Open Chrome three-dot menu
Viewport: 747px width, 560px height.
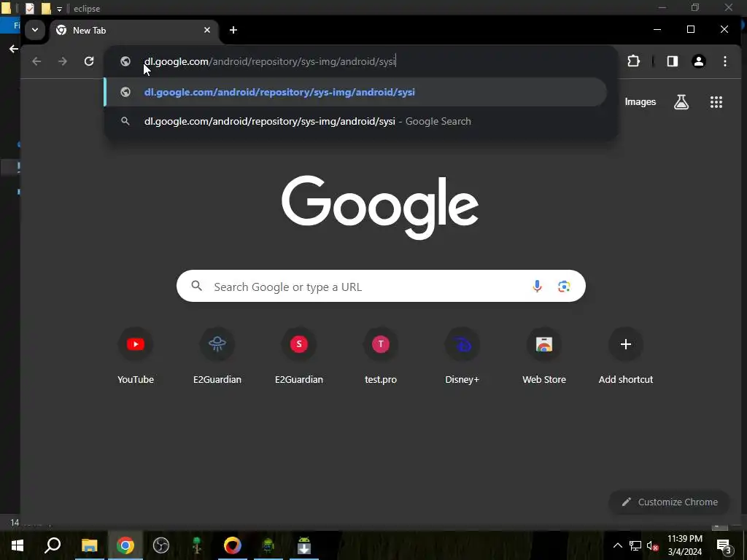pos(725,61)
